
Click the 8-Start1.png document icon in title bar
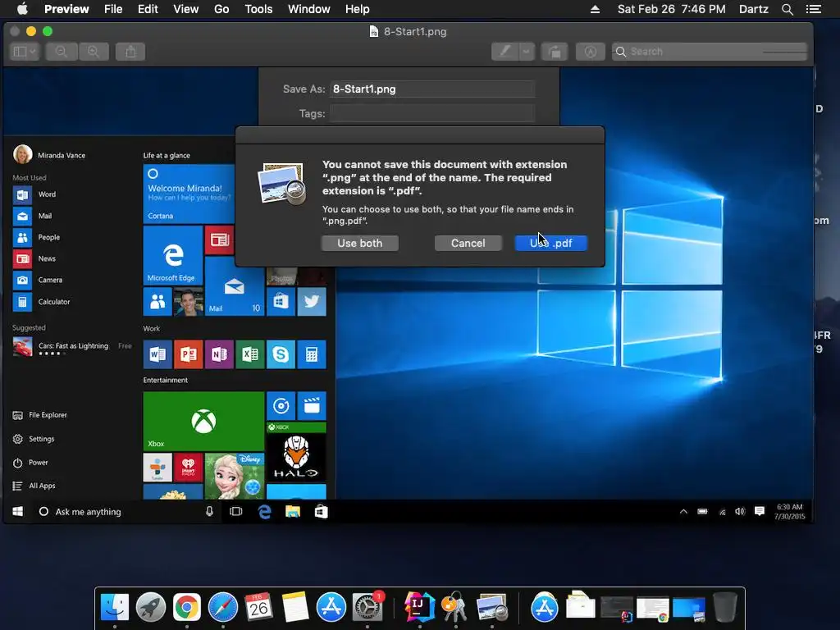374,32
